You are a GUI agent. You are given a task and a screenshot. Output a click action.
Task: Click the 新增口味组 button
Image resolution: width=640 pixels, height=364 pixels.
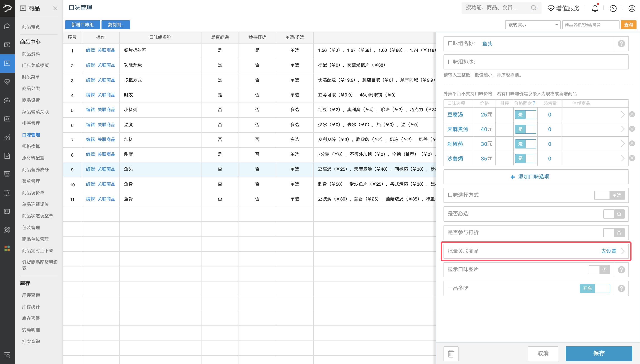tap(82, 25)
